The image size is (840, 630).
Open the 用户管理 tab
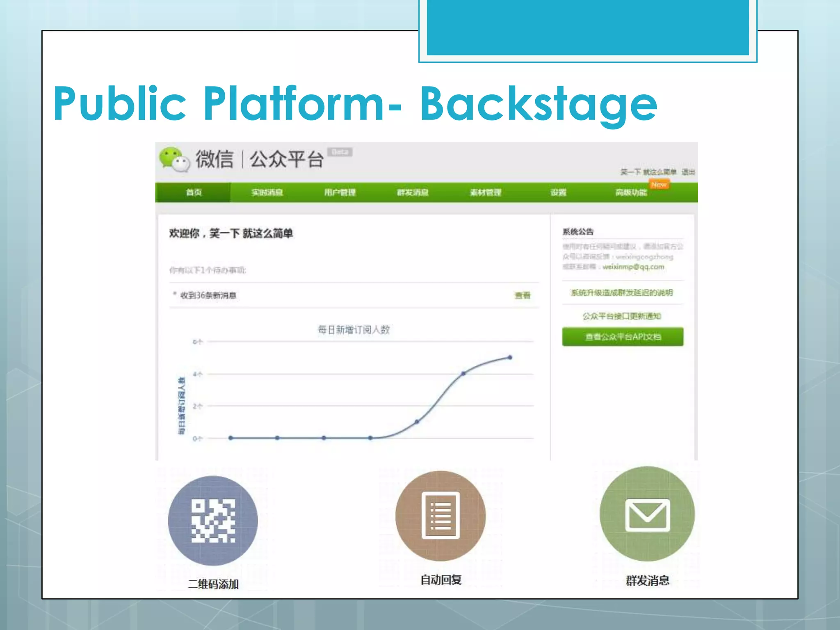tap(340, 192)
